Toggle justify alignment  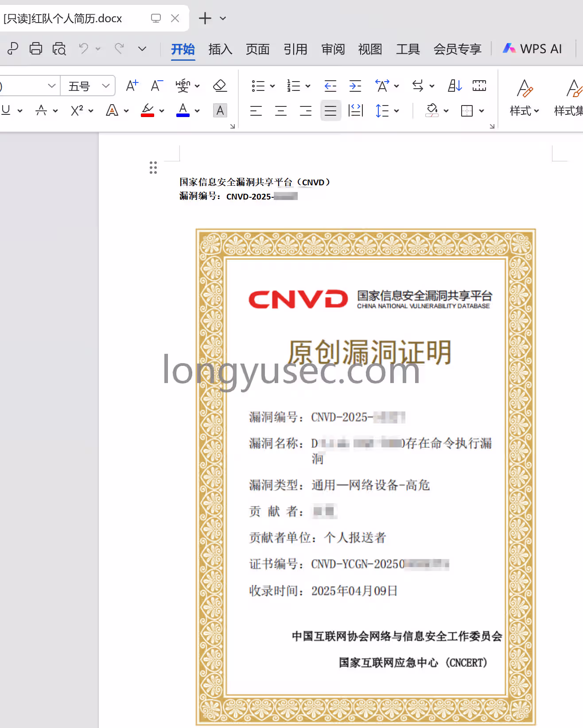330,111
